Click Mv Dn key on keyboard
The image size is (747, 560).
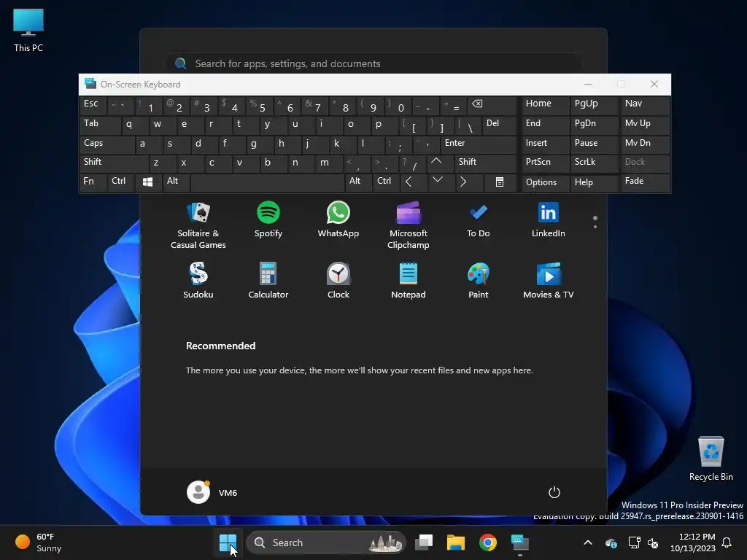tap(645, 144)
